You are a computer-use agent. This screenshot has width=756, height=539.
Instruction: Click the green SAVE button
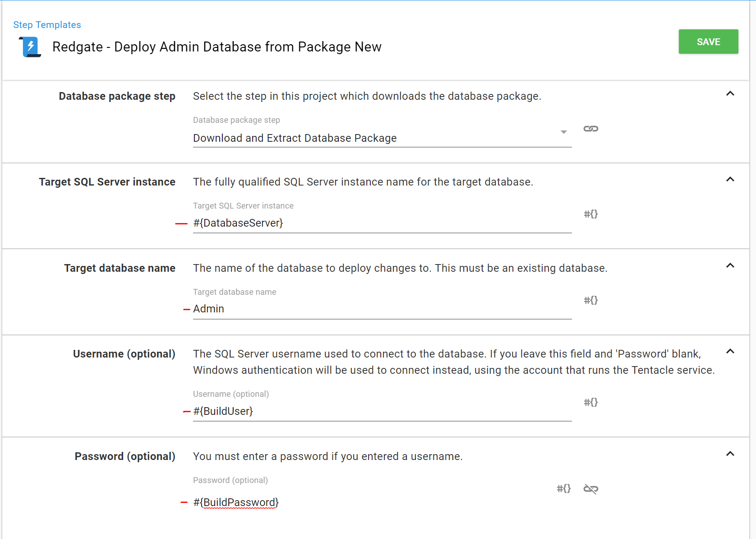[708, 42]
